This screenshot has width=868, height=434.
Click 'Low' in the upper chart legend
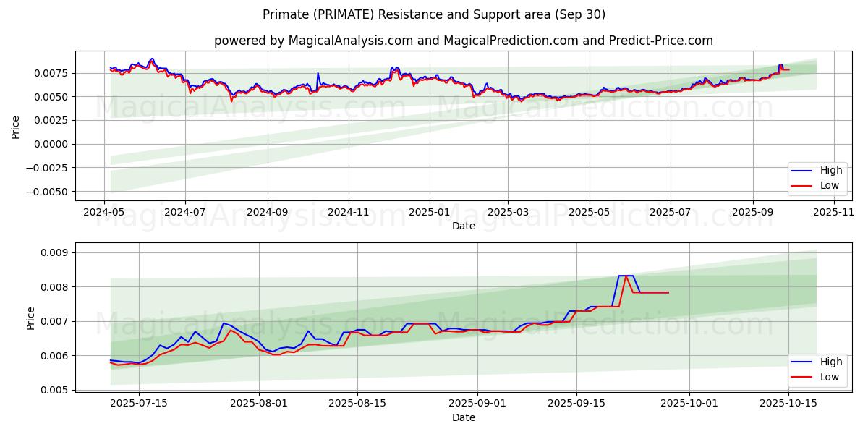[830, 185]
